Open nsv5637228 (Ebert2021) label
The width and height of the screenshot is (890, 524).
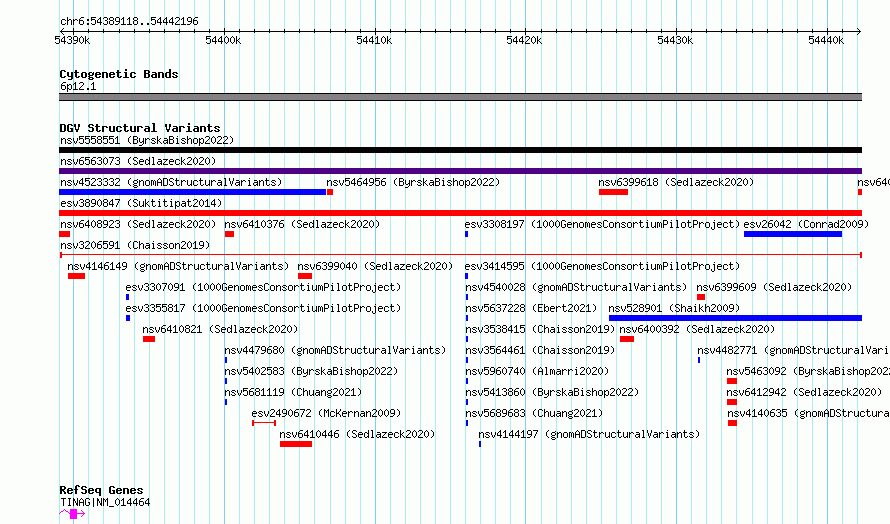tap(531, 308)
